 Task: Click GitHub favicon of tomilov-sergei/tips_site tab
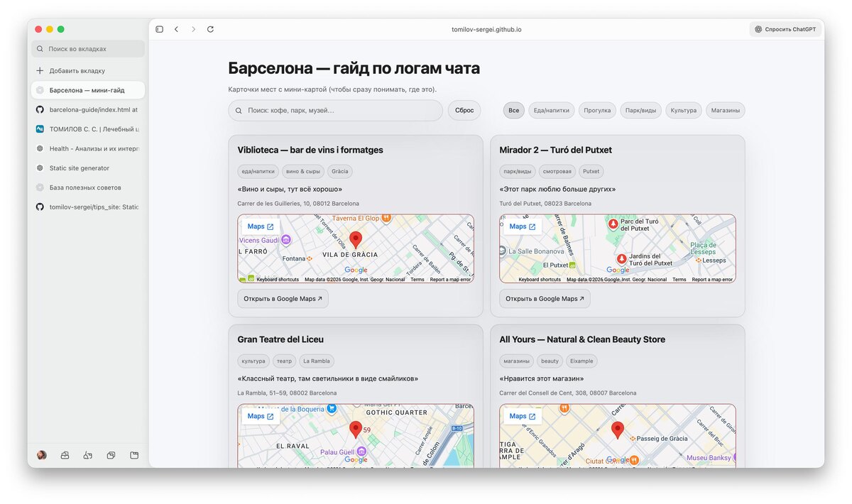40,207
